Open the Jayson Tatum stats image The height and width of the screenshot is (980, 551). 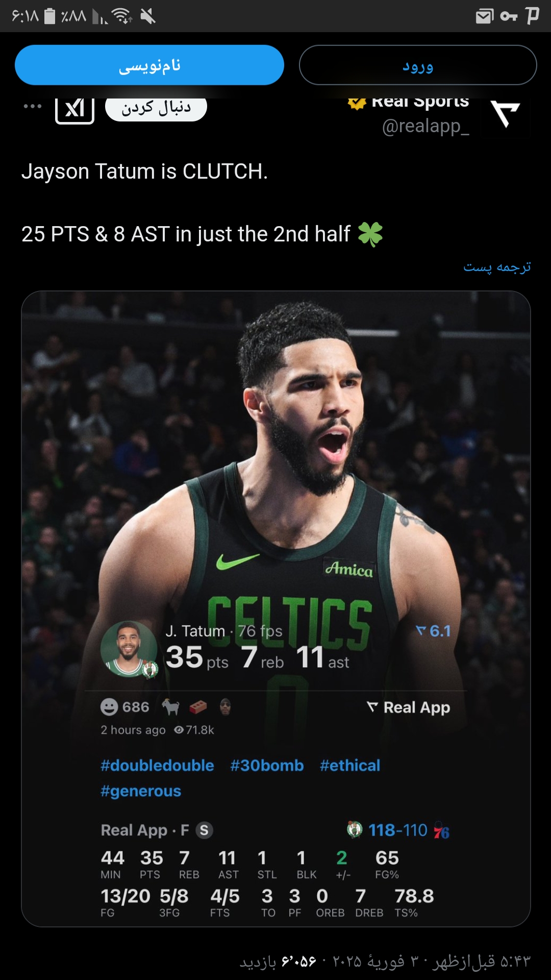(x=276, y=608)
